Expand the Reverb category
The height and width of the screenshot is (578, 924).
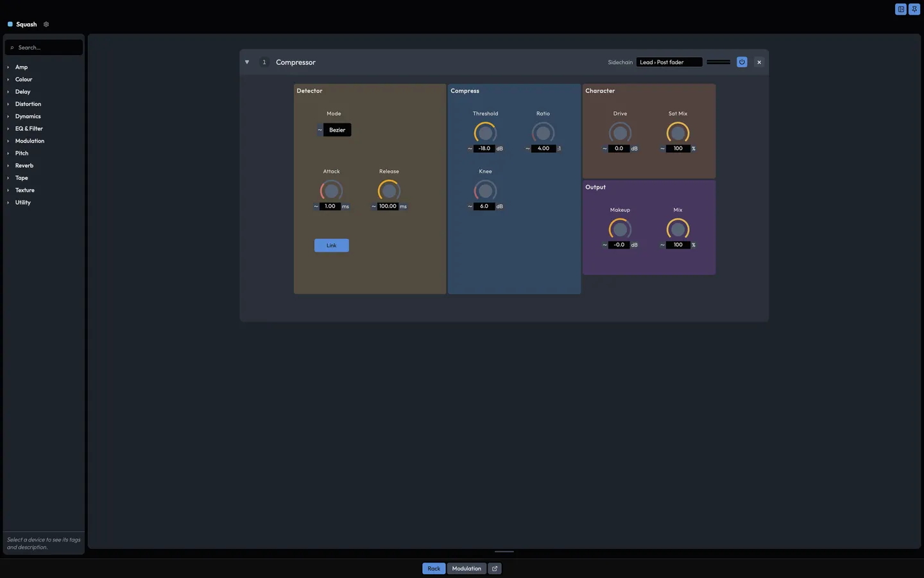(x=24, y=166)
